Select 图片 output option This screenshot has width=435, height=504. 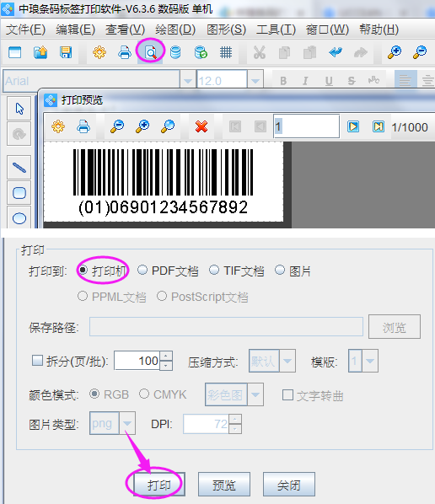280,270
